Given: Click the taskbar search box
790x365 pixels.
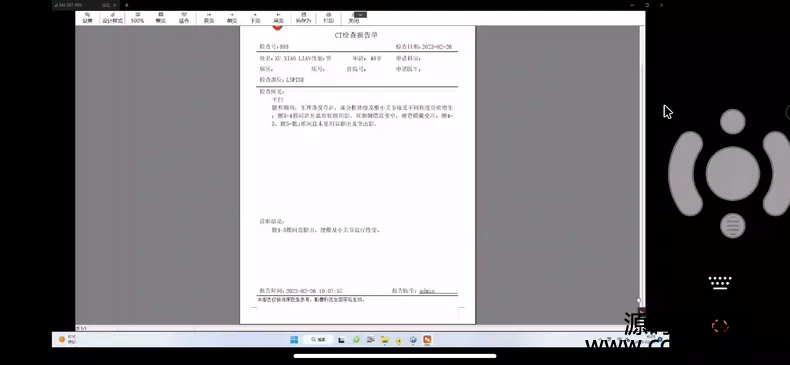Looking at the screenshot, I should (x=318, y=340).
